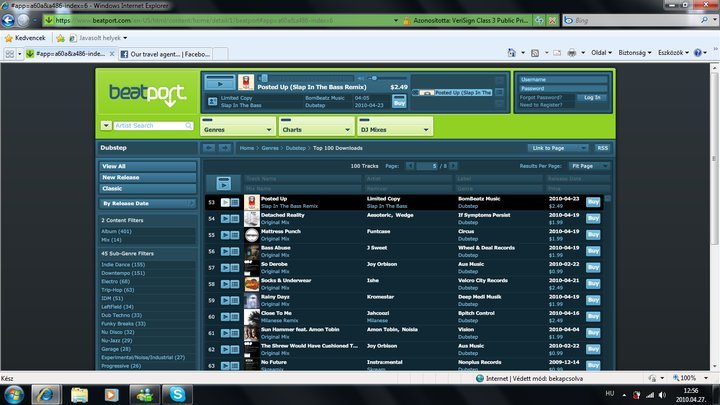
Task: Select the New Release sidebar tab
Action: tap(147, 177)
